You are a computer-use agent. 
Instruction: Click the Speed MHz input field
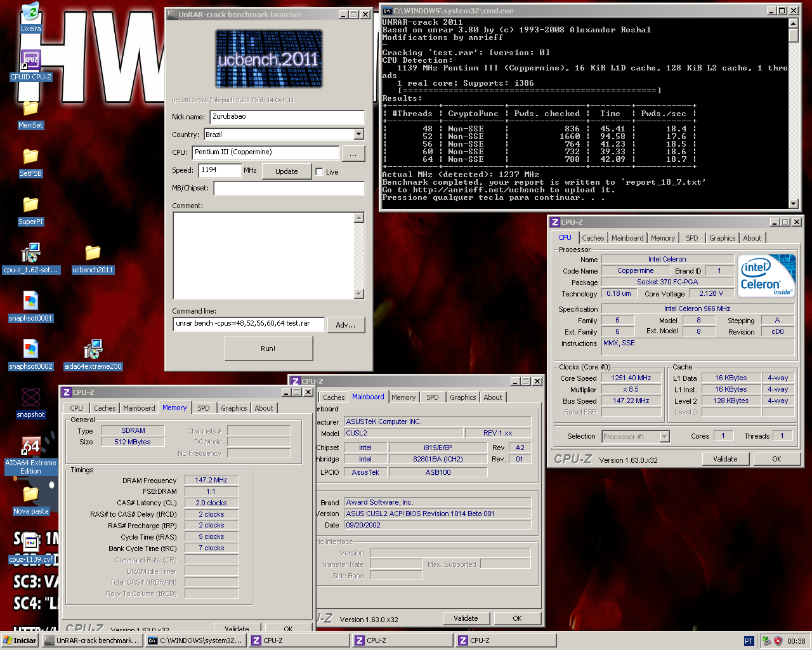click(x=219, y=170)
